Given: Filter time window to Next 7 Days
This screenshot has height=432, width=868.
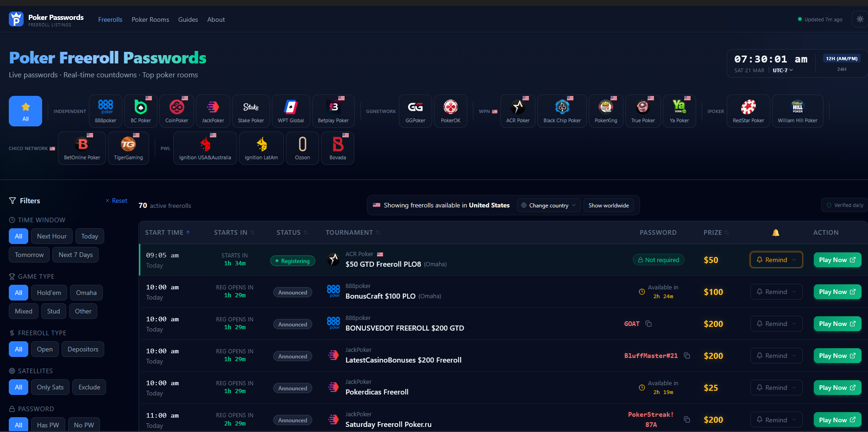Looking at the screenshot, I should click(75, 255).
